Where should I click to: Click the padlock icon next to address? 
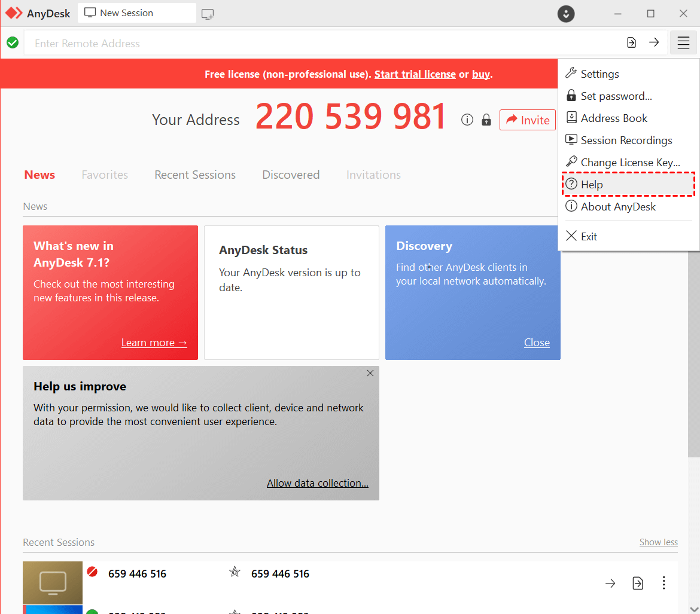486,120
